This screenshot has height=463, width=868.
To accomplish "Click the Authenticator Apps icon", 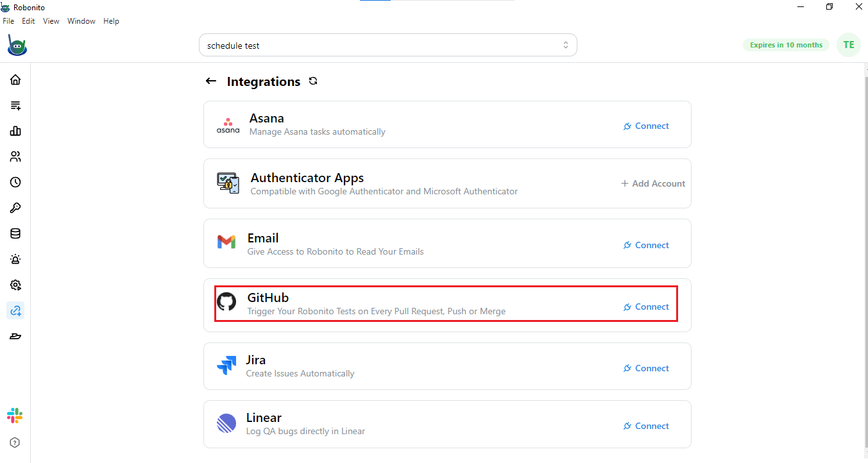I will [x=228, y=183].
